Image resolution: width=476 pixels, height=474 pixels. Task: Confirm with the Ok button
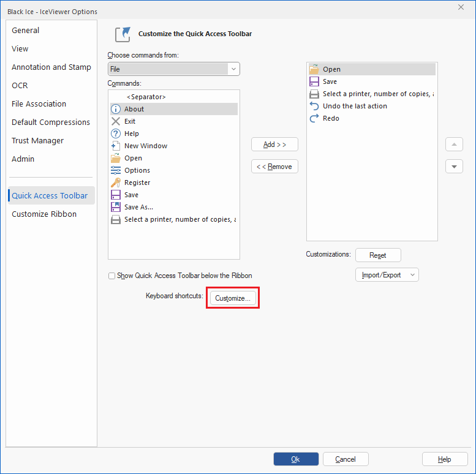coord(296,459)
